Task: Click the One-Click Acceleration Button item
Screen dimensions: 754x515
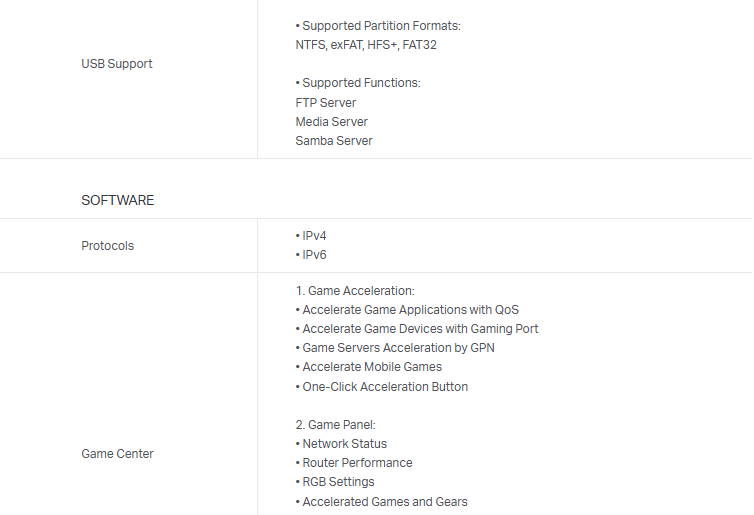Action: pos(383,387)
